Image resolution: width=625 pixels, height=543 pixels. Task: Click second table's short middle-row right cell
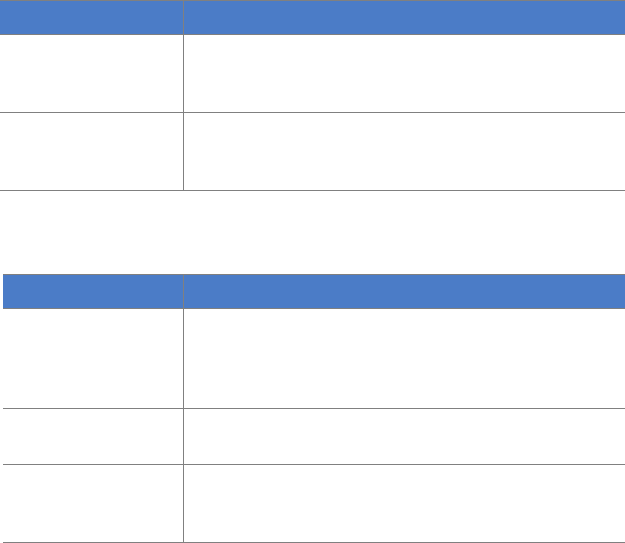pos(404,436)
